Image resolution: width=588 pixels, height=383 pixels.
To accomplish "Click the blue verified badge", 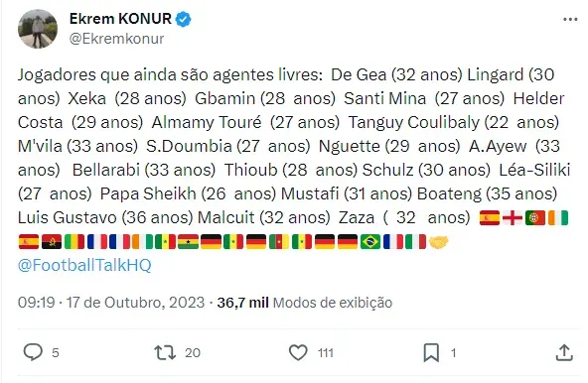I will pyautogui.click(x=183, y=19).
